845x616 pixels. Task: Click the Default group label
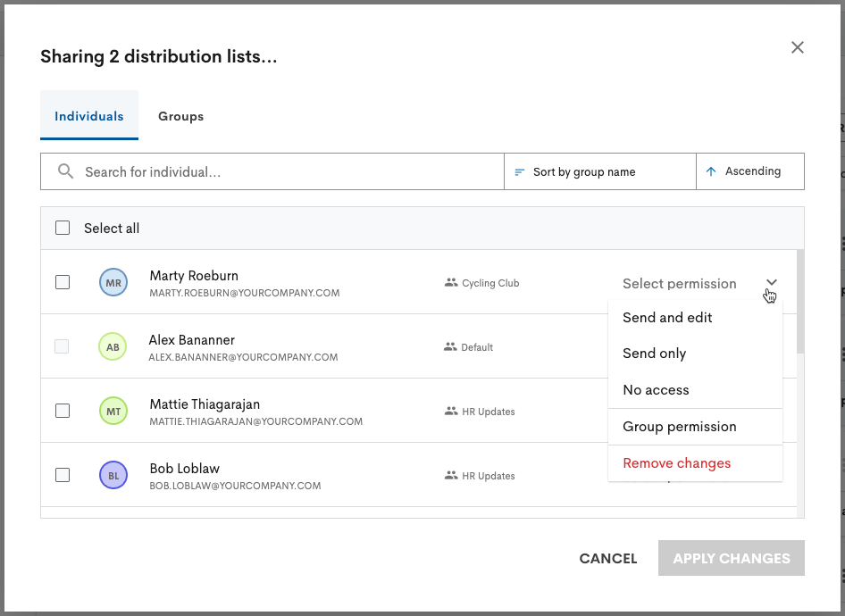[477, 347]
